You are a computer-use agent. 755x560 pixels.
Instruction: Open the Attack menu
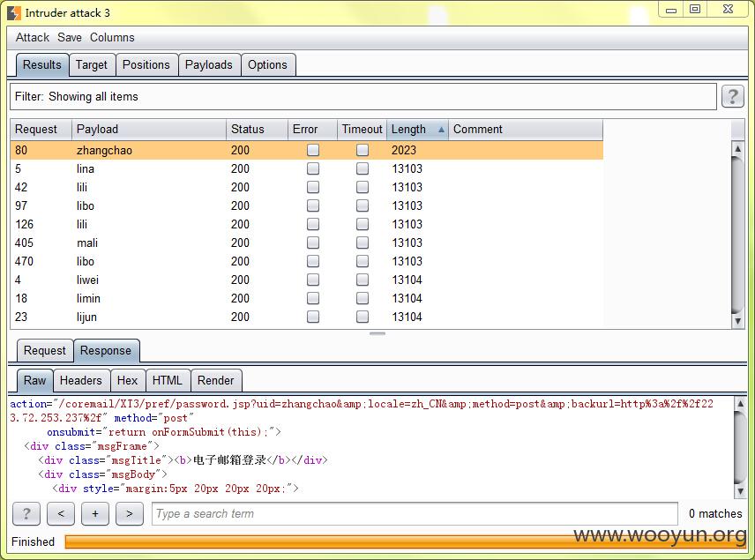click(x=33, y=38)
